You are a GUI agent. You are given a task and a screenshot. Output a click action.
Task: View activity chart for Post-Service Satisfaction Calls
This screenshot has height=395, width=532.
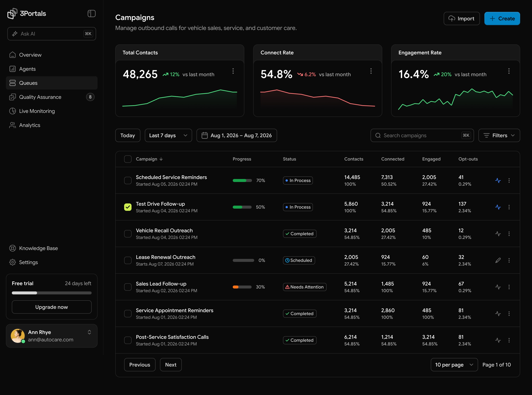(498, 340)
